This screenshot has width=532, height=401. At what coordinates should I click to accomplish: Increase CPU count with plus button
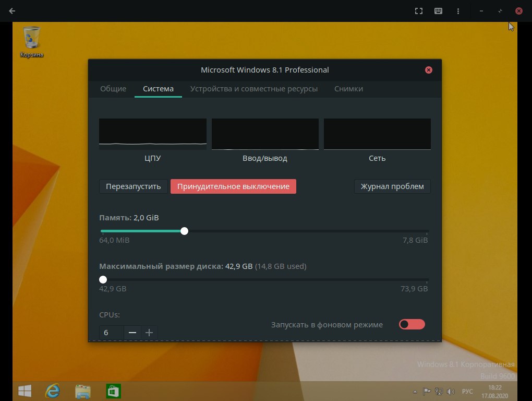(149, 333)
